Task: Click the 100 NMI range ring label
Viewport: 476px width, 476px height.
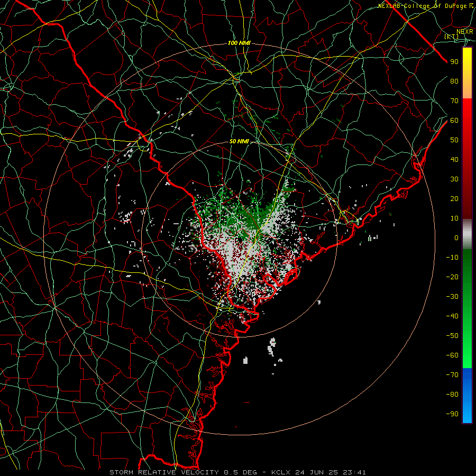Action: point(239,43)
